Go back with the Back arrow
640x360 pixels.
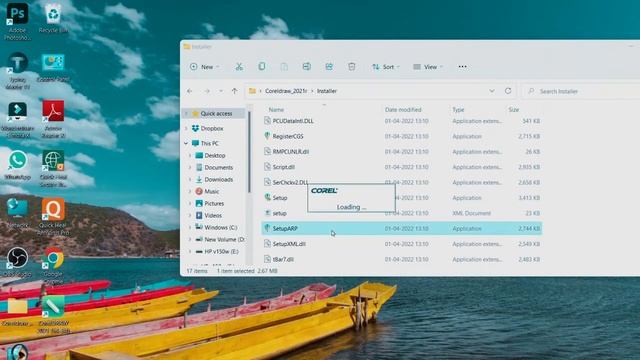pos(190,91)
